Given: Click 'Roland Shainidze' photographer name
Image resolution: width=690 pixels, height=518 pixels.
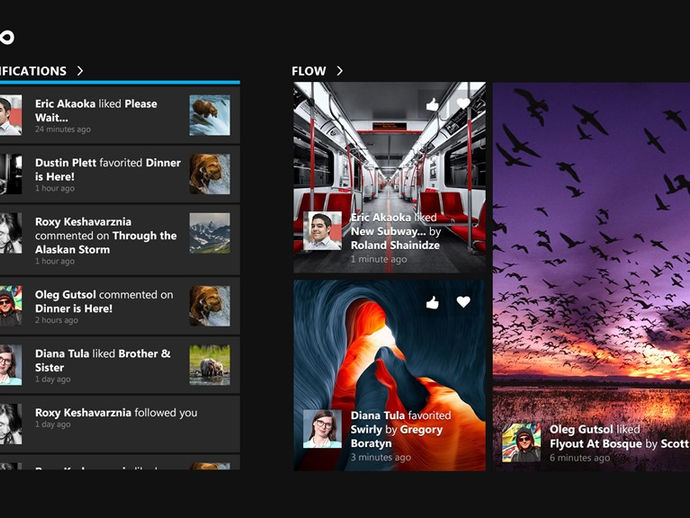Looking at the screenshot, I should point(395,245).
